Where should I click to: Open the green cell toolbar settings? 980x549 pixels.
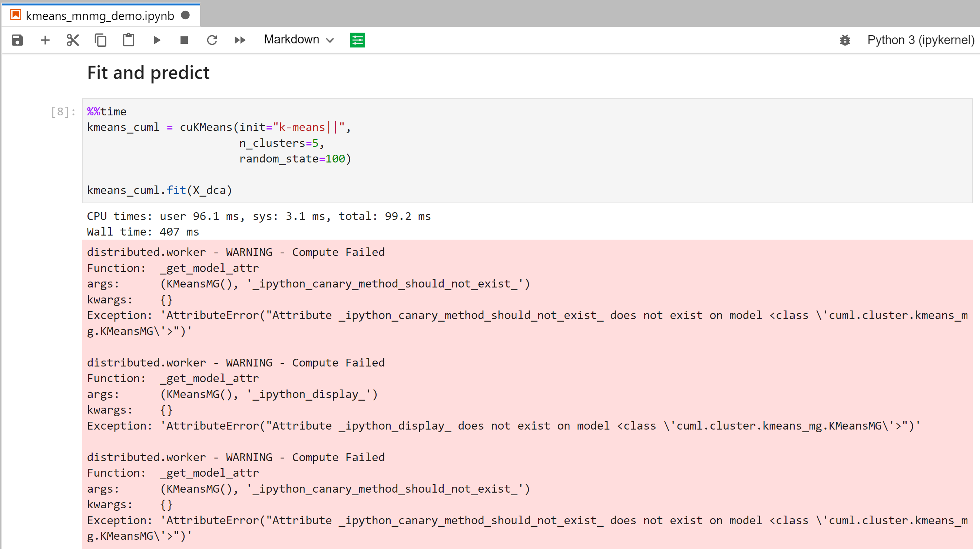[357, 40]
